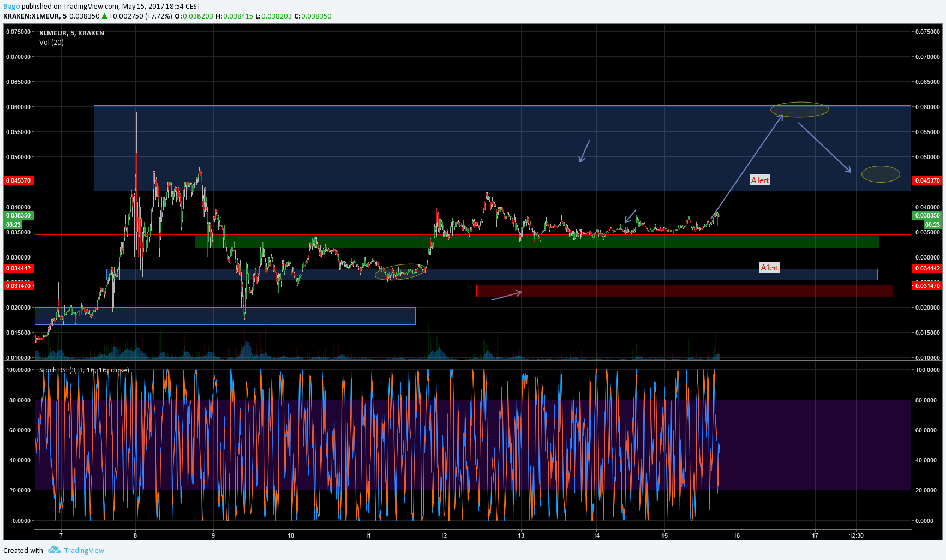946x560 pixels.
Task: Click the TradingView link in the footer
Action: coord(84,550)
